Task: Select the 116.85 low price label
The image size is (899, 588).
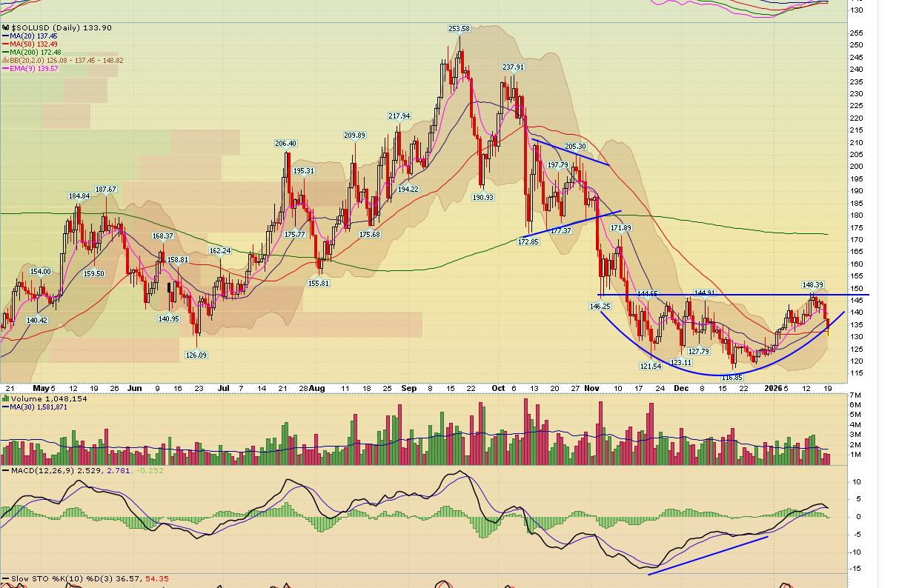Action: 732,377
